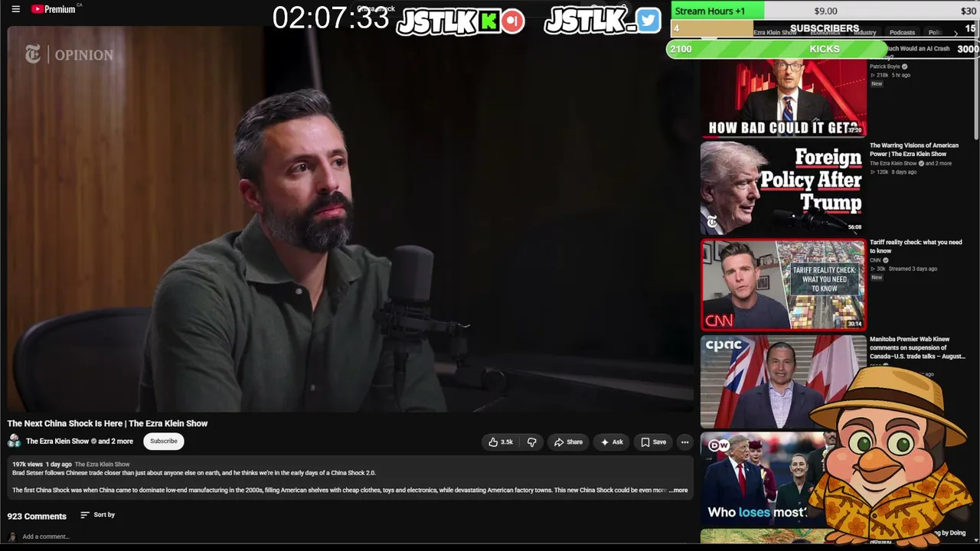
Task: Click '197k views 1 day ago' in the description
Action: pyautogui.click(x=41, y=464)
